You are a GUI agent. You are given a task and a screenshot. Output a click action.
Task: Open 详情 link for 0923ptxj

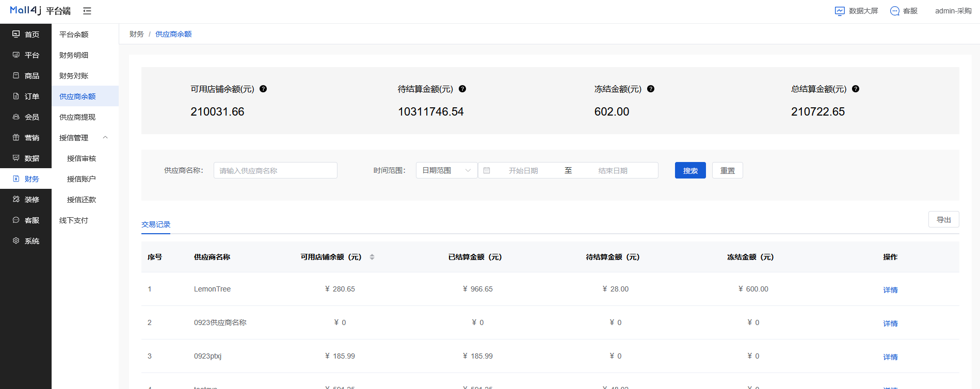890,356
